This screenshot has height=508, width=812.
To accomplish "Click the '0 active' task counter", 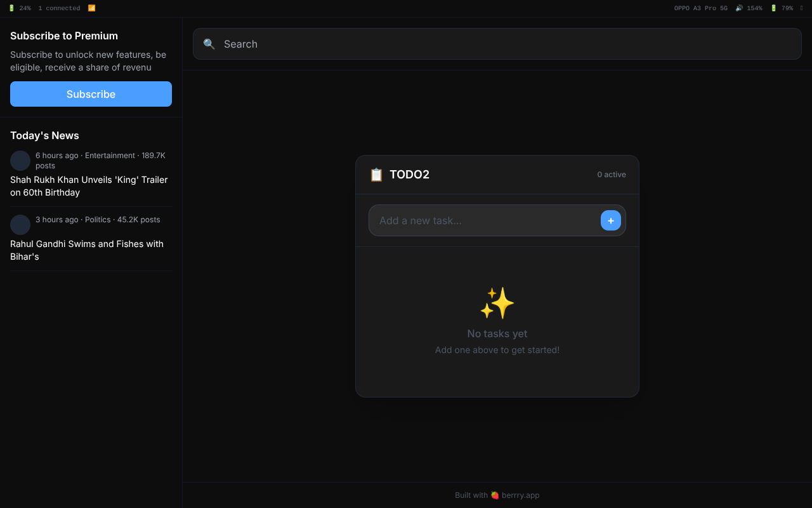I will pos(611,174).
